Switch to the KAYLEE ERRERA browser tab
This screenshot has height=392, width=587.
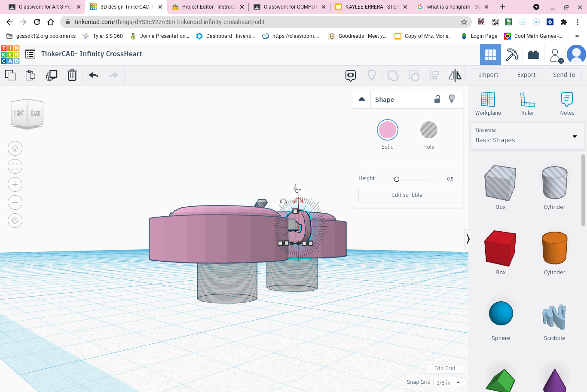[372, 7]
